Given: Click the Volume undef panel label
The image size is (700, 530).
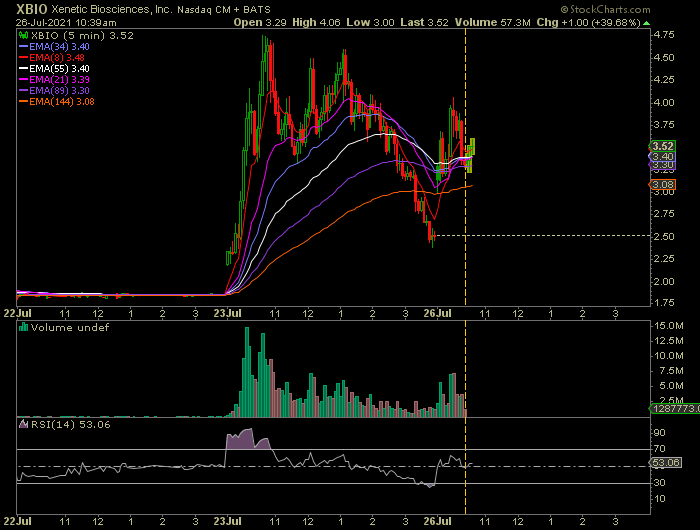Looking at the screenshot, I should click(70, 327).
